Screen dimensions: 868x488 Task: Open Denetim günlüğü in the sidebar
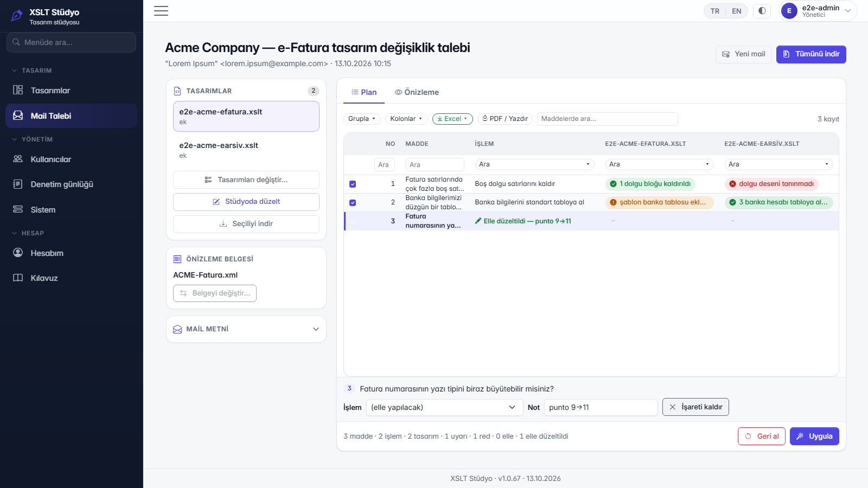(71, 184)
